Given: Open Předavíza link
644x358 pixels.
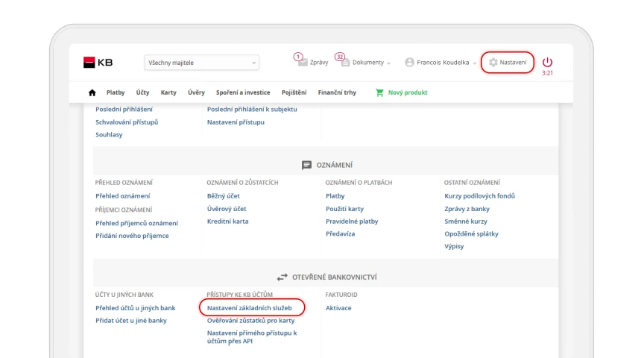Looking at the screenshot, I should pyautogui.click(x=340, y=234).
